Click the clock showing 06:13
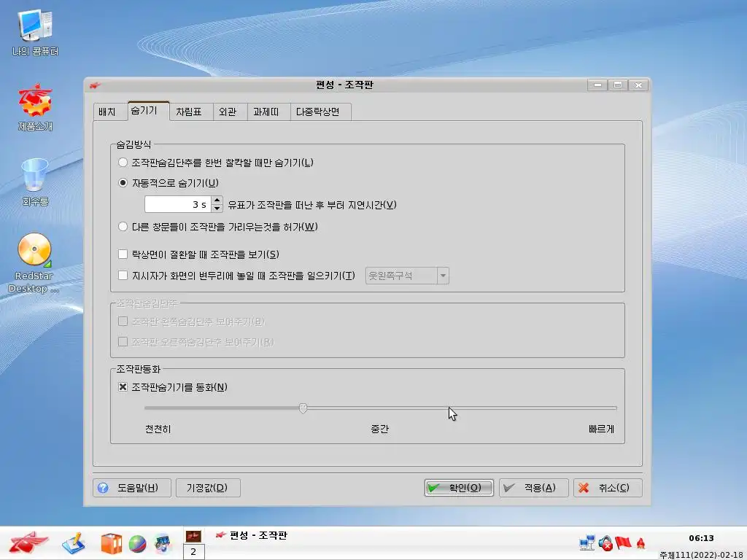The width and height of the screenshot is (747, 560). point(701,538)
